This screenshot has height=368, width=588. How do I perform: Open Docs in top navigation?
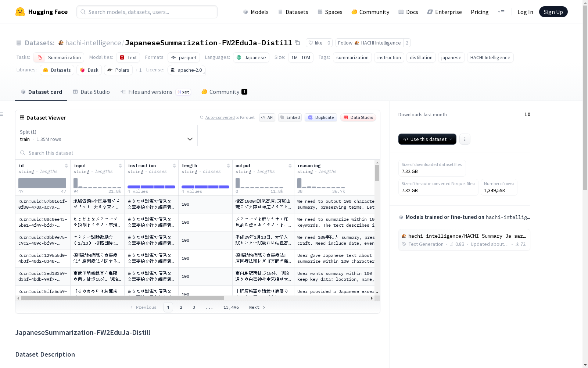(x=408, y=12)
